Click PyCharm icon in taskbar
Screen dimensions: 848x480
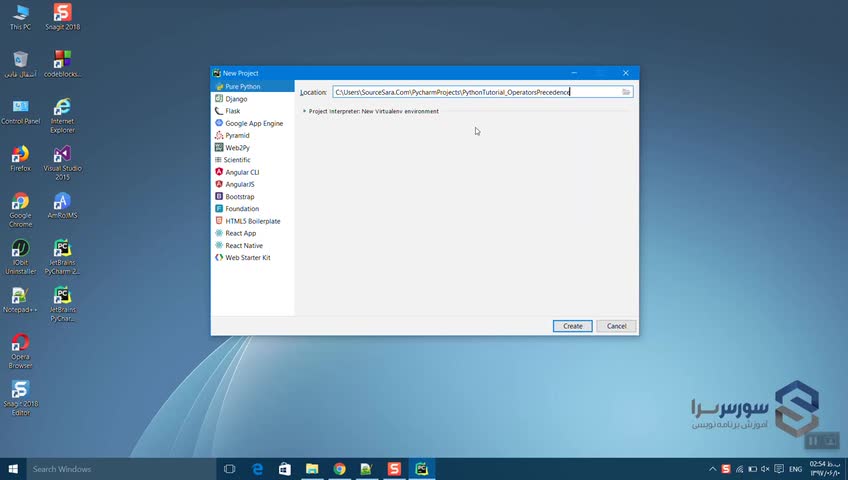[422, 469]
